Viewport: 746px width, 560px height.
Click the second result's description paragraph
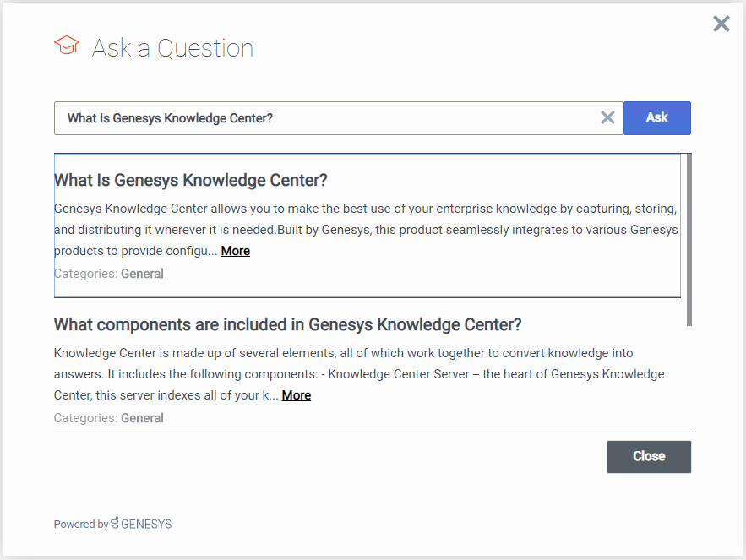coord(355,363)
